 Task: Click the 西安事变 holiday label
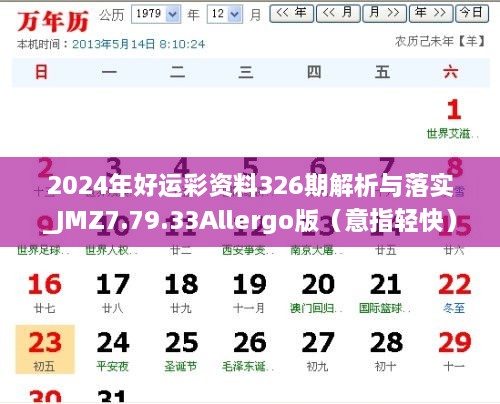click(248, 250)
